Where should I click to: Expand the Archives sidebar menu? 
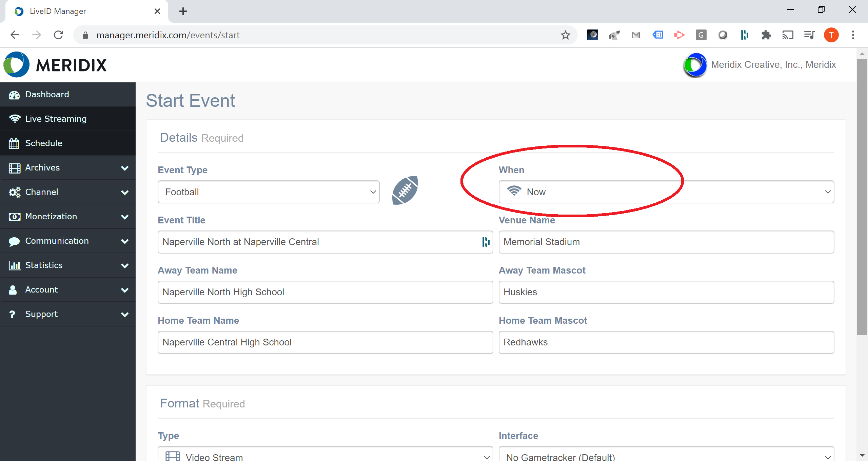click(x=68, y=167)
